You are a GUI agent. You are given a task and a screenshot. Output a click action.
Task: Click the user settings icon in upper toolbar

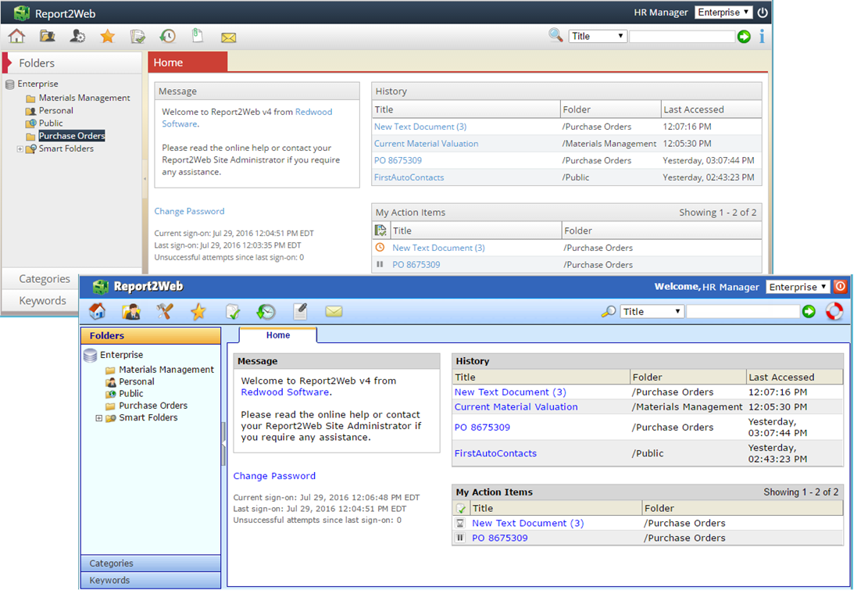[77, 36]
